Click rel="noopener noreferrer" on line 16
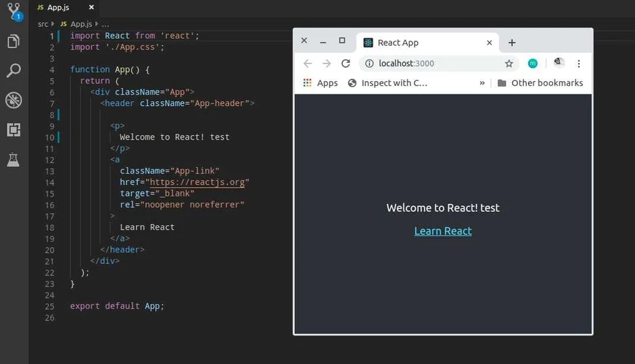Image resolution: width=635 pixels, height=364 pixels. 182,205
